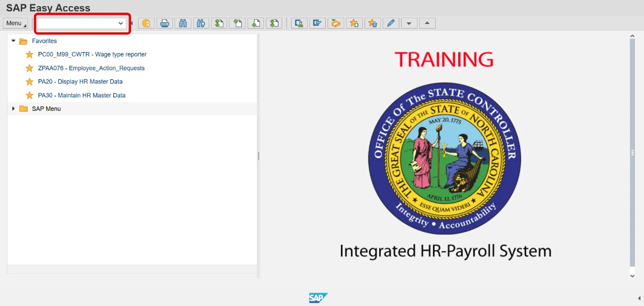Click the Find binoculars icon

coord(183,23)
